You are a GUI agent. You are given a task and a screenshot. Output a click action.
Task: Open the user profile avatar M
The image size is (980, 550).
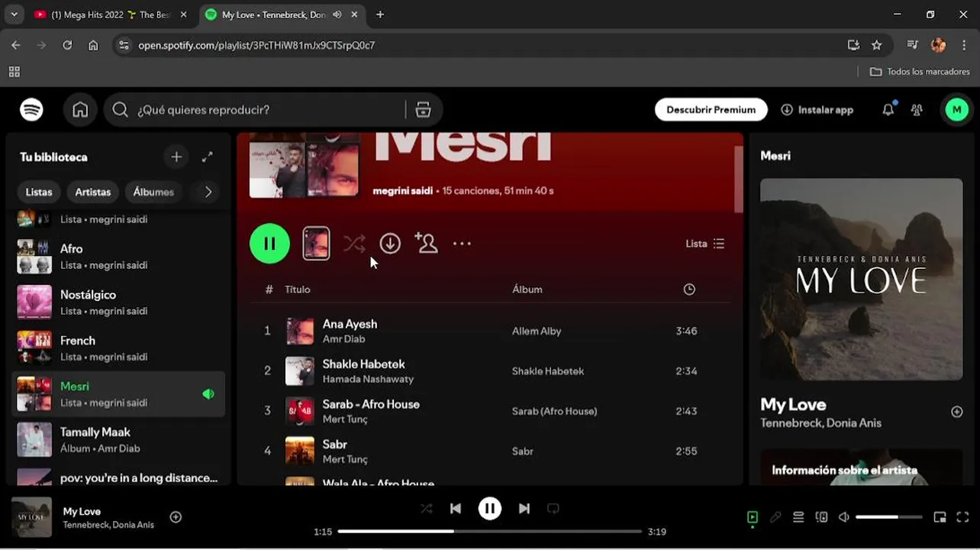(x=956, y=109)
